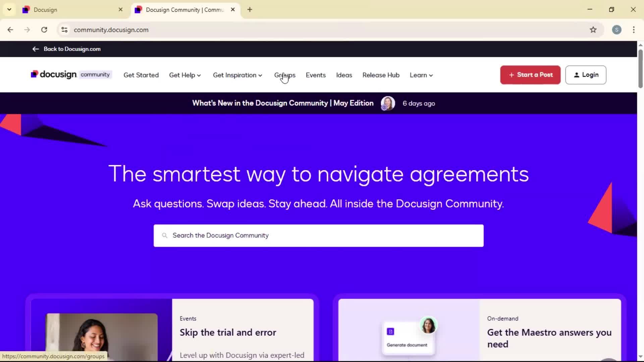Open the Ideas page

pyautogui.click(x=344, y=75)
